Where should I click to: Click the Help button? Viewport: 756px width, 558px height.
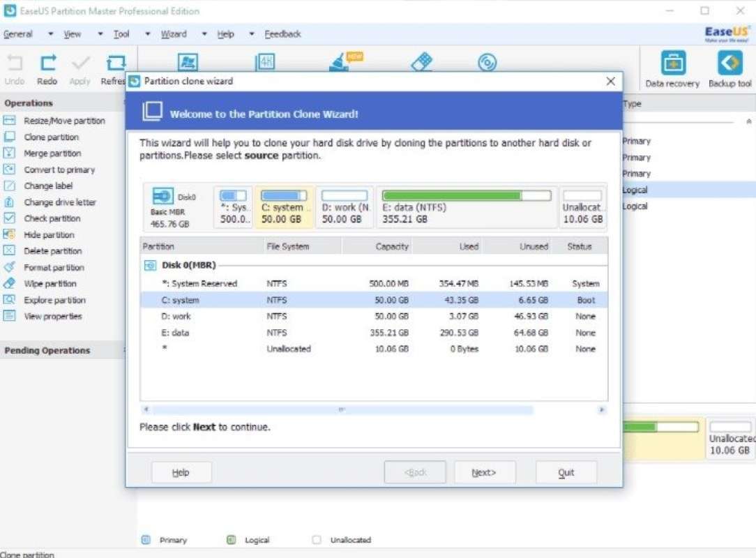tap(181, 472)
